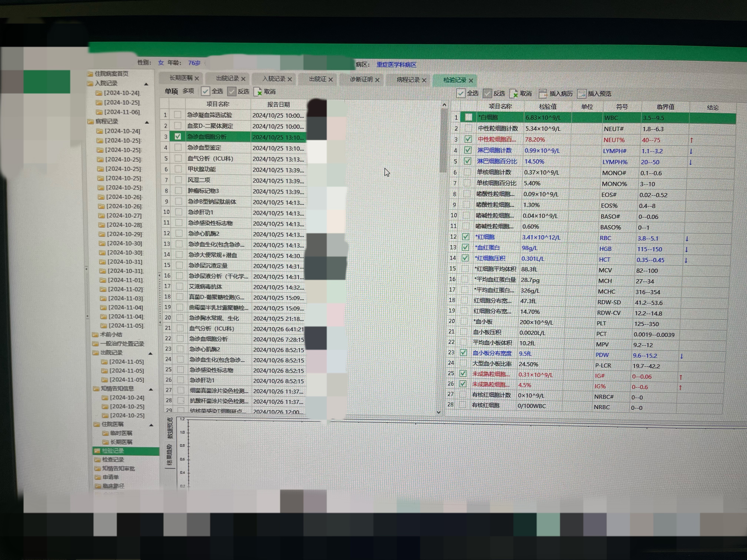Close the 检验记录 tab via its X

point(471,81)
